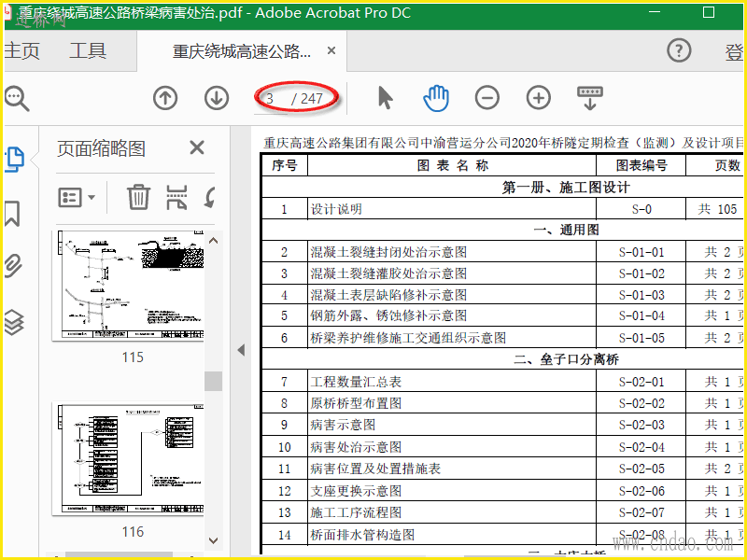Screen dimensions: 747x560
Task: Choose the selection arrow tool
Action: pos(385,98)
